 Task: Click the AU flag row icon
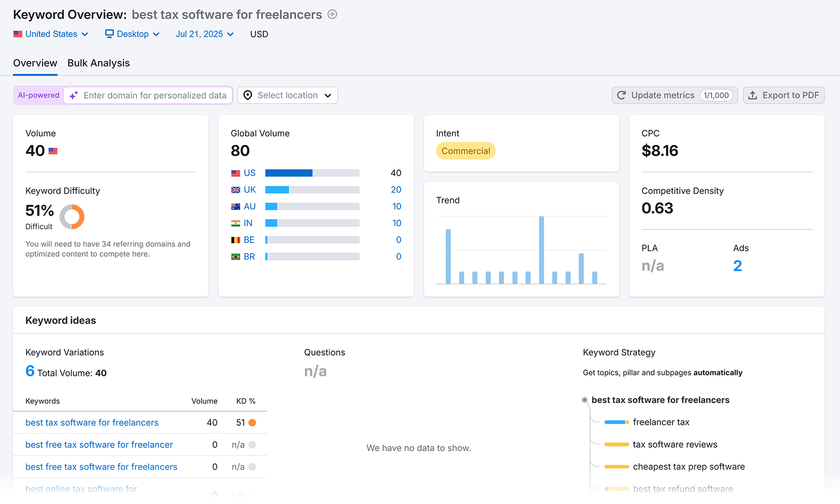pyautogui.click(x=236, y=206)
